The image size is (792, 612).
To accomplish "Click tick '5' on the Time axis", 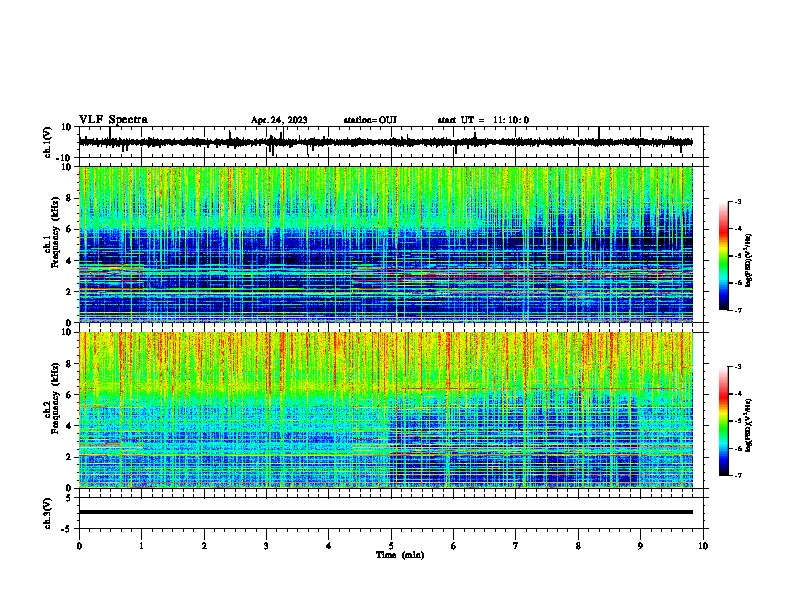I will (391, 546).
